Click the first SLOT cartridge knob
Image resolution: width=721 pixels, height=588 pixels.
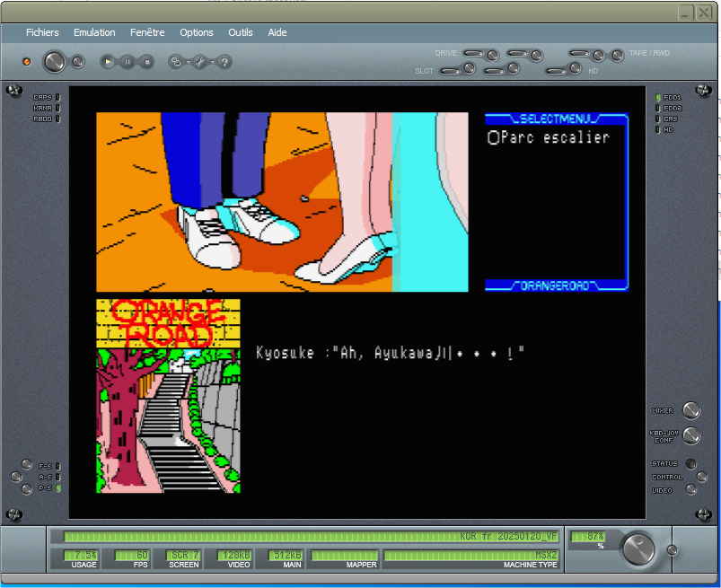click(469, 68)
